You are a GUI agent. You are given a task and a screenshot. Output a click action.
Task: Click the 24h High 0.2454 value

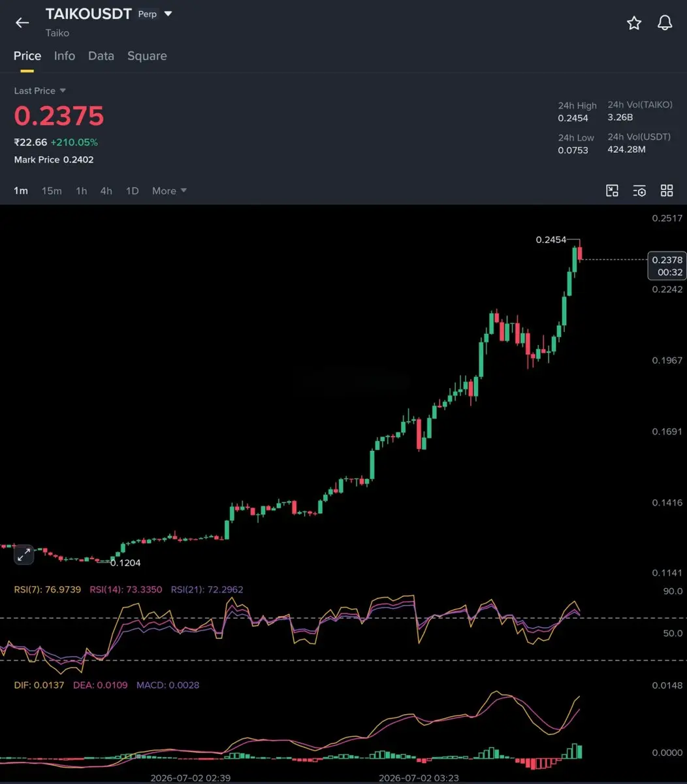pos(573,118)
